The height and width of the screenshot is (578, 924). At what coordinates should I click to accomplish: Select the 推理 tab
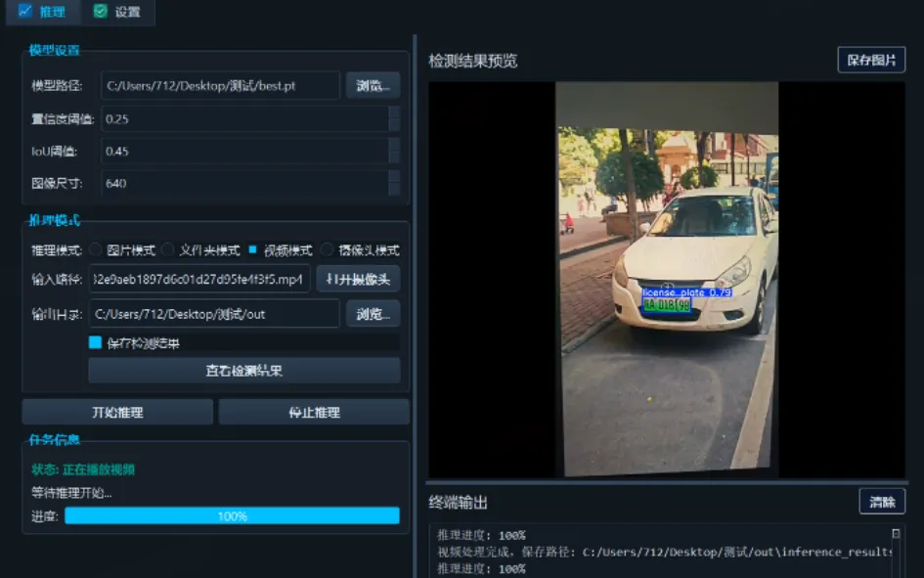41,13
